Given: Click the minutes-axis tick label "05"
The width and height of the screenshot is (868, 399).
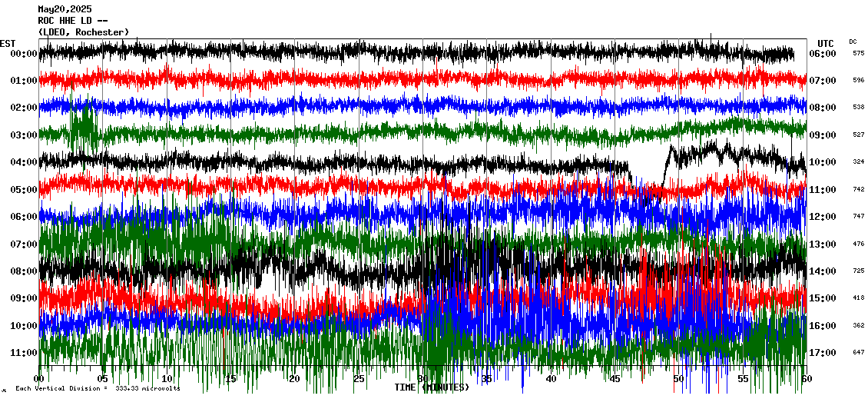Looking at the screenshot, I should point(103,379).
